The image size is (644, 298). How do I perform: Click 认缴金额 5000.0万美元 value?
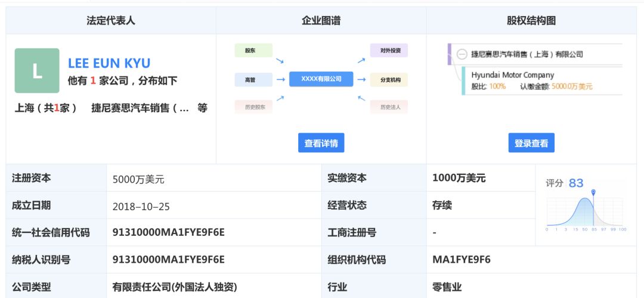(x=572, y=87)
